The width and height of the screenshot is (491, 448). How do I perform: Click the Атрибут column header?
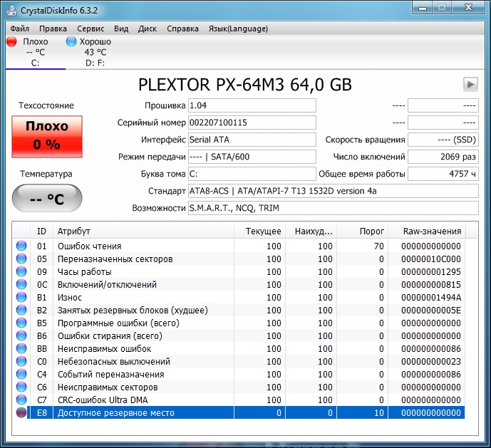[143, 231]
